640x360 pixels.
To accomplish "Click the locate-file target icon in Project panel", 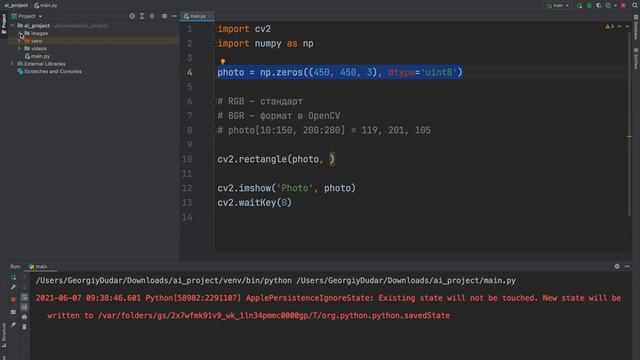I will point(132,16).
